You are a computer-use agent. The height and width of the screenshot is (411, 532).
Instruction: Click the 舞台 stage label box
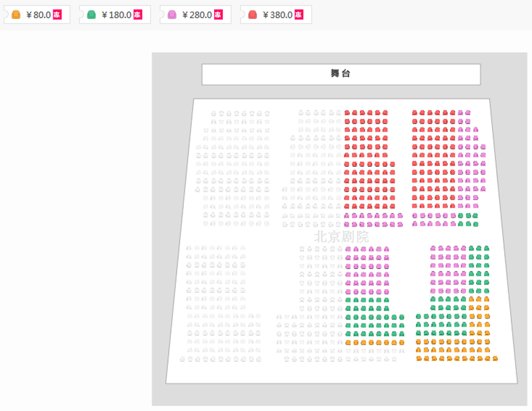[x=341, y=75]
